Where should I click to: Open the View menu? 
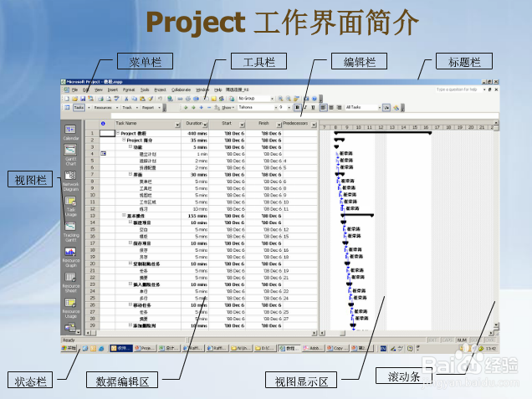(99, 90)
